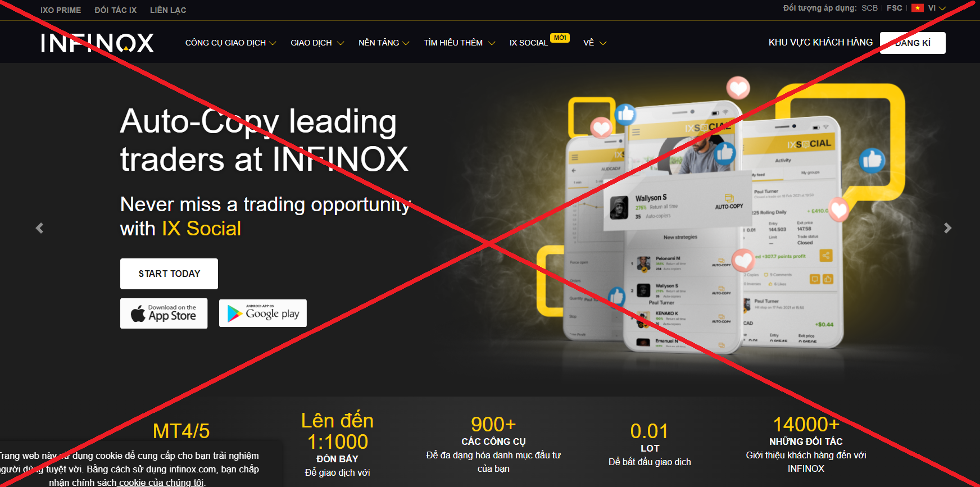Viewport: 980px width, 487px height.
Task: Open the Google Play download badge
Action: point(263,313)
